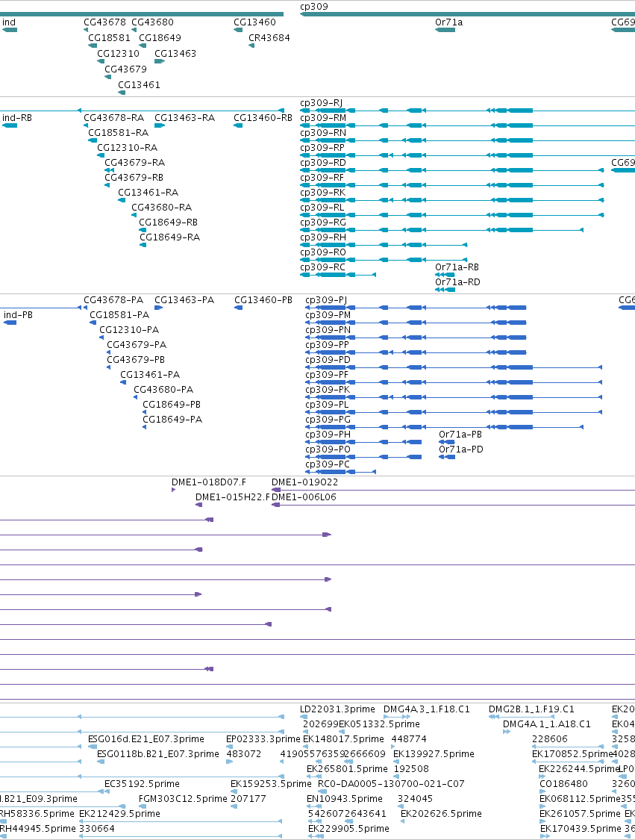The width and height of the screenshot is (635, 840).
Task: Click protein CG13460-PB label
Action: (x=263, y=299)
